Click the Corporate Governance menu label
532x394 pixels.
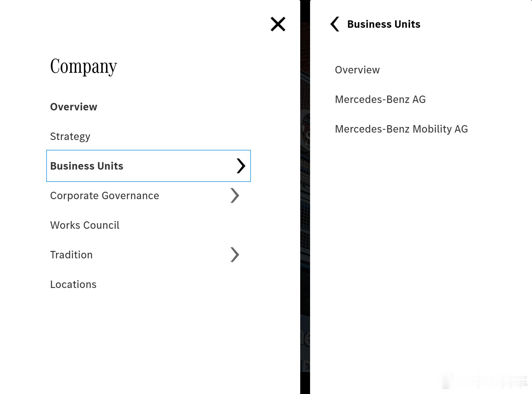click(104, 195)
